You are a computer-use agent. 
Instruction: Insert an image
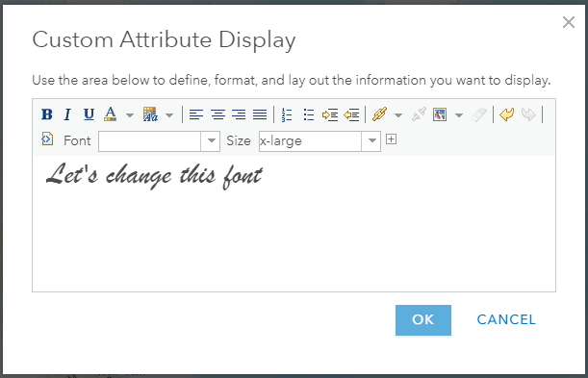pos(440,114)
